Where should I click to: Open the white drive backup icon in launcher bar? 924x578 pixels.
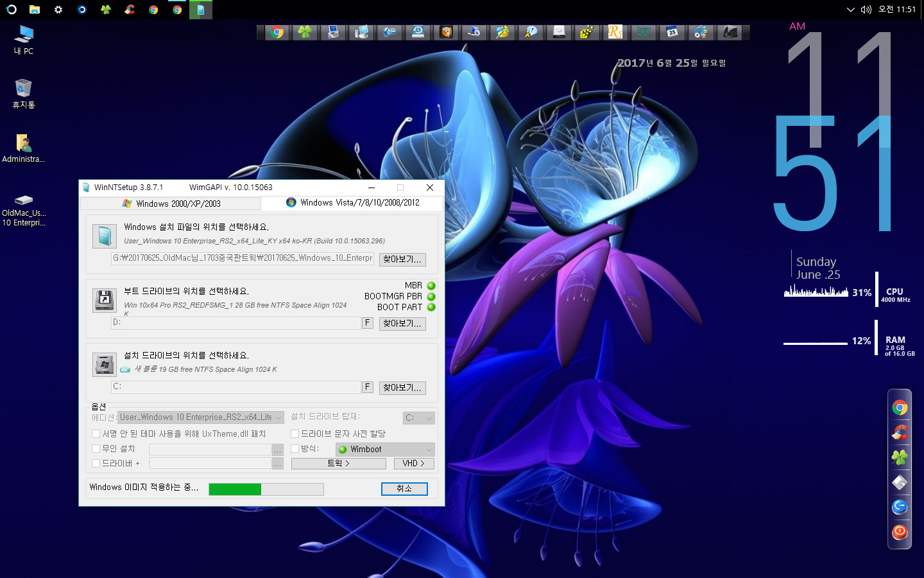[x=559, y=32]
